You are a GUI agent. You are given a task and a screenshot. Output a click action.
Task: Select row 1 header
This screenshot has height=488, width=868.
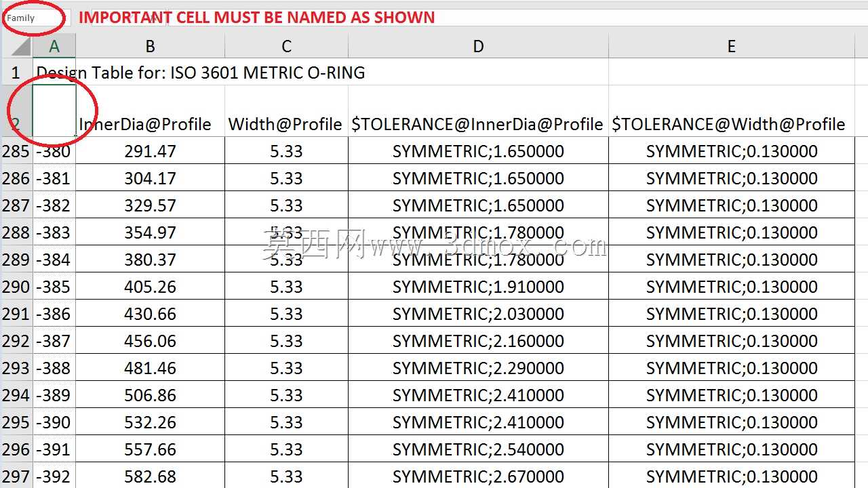(16, 72)
